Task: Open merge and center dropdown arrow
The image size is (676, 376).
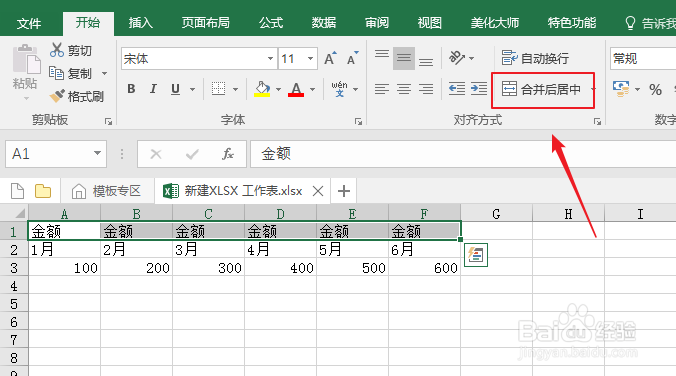Action: [x=593, y=89]
